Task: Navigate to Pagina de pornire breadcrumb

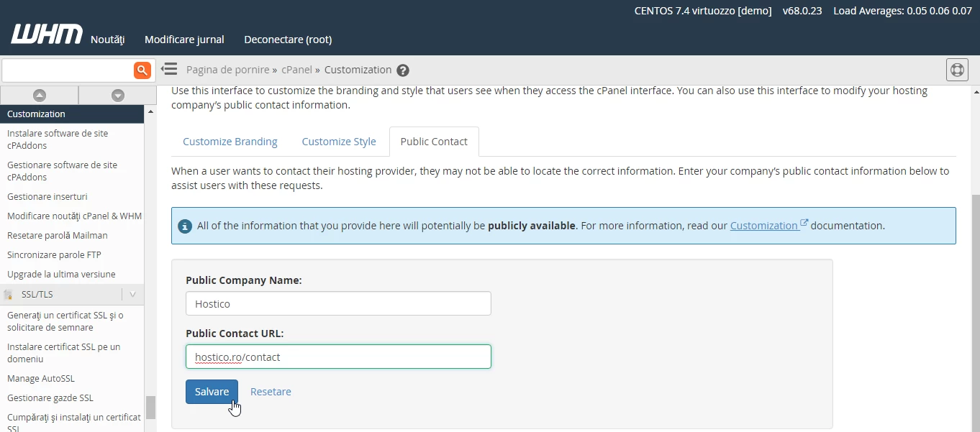Action: 228,69
